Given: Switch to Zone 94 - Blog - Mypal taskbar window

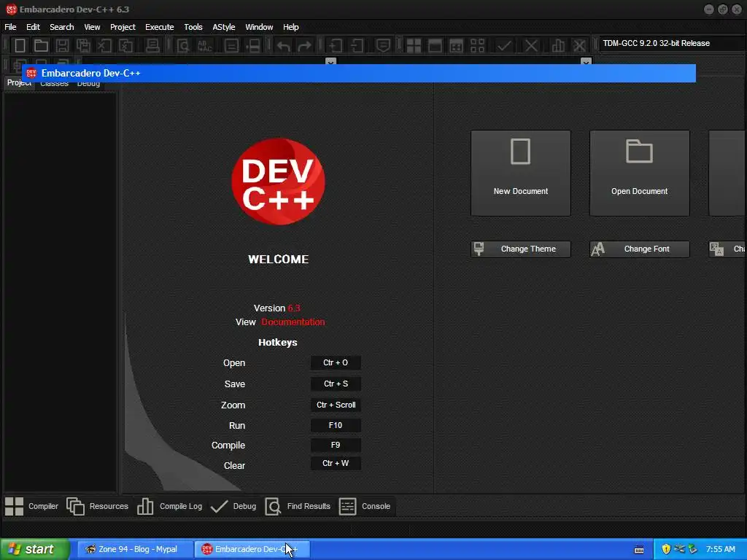Looking at the screenshot, I should pyautogui.click(x=135, y=550).
